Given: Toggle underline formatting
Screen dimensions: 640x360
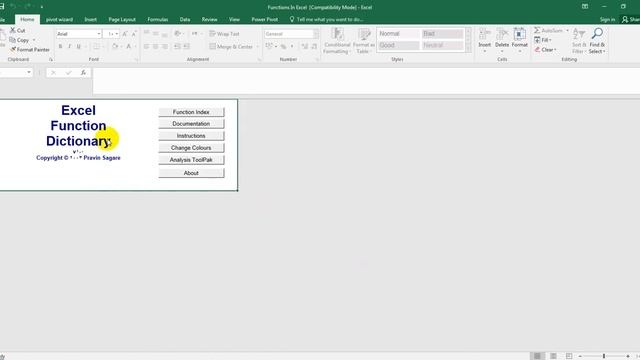Looking at the screenshot, I should click(x=78, y=47).
